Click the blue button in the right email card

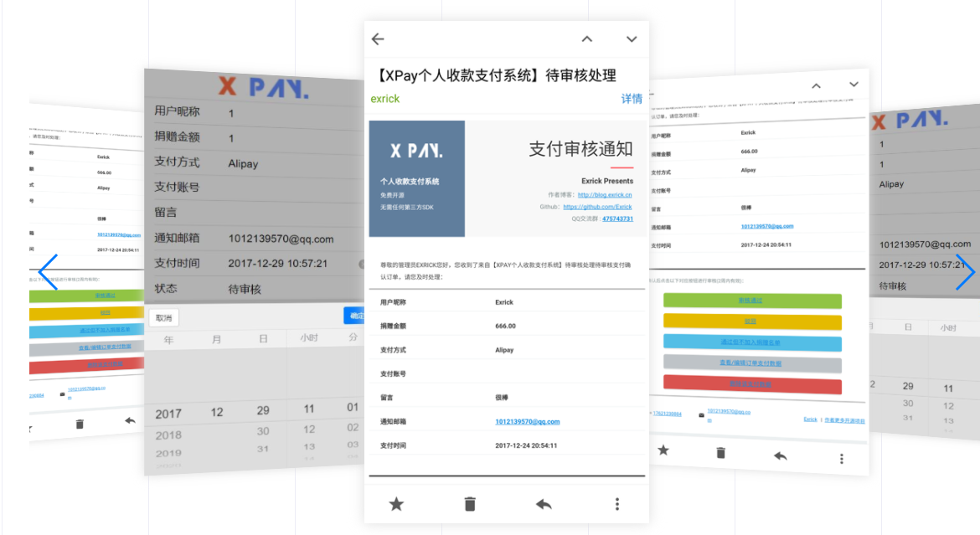coord(752,342)
